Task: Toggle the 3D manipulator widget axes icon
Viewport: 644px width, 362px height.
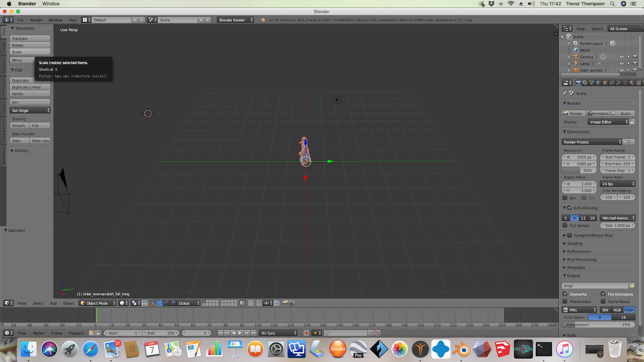Action: pyautogui.click(x=153, y=303)
